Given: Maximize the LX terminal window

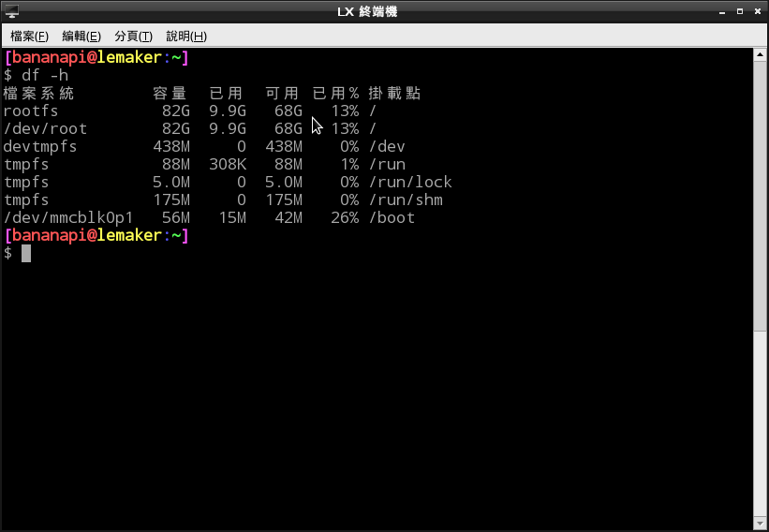Looking at the screenshot, I should click(740, 11).
